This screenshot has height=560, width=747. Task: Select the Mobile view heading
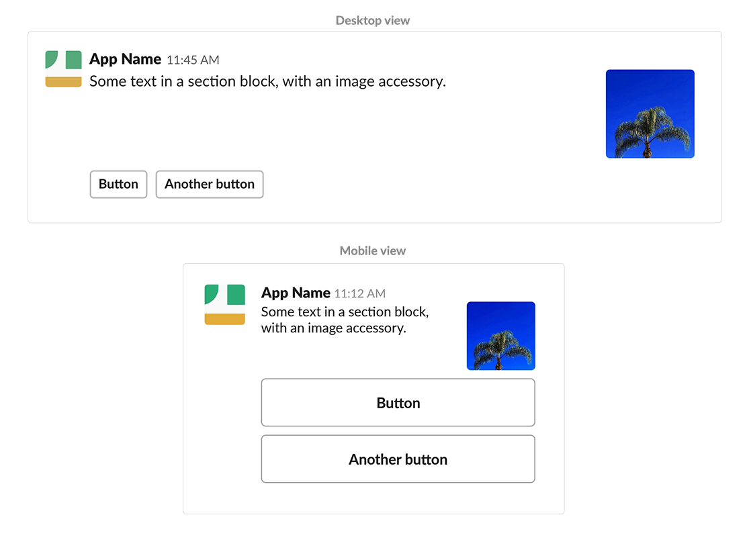tap(373, 250)
